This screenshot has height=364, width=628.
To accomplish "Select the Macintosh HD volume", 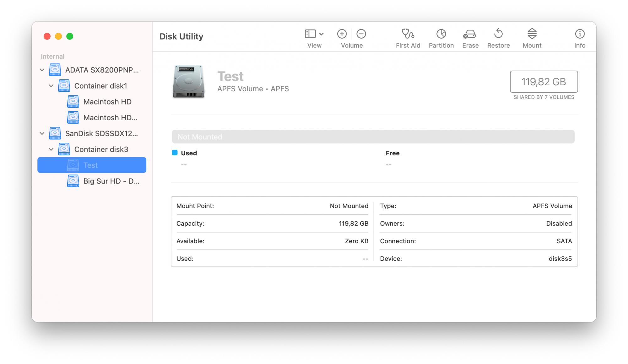I will point(107,101).
